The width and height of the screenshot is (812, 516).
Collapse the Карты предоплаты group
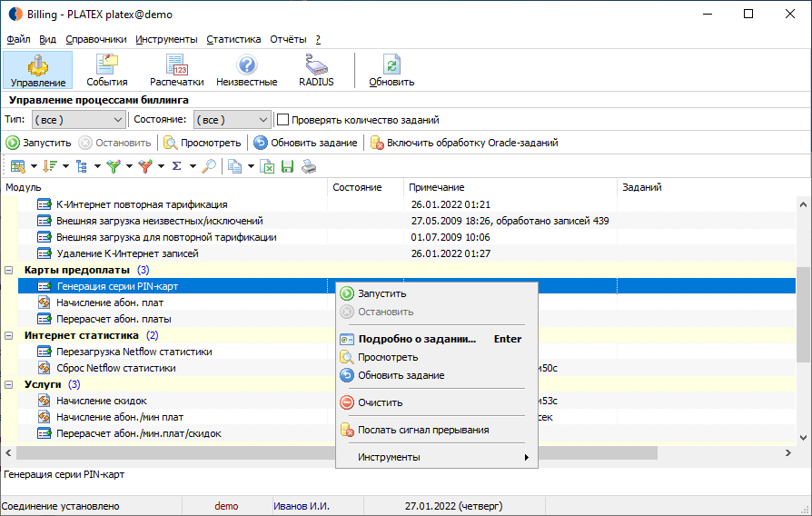9,270
